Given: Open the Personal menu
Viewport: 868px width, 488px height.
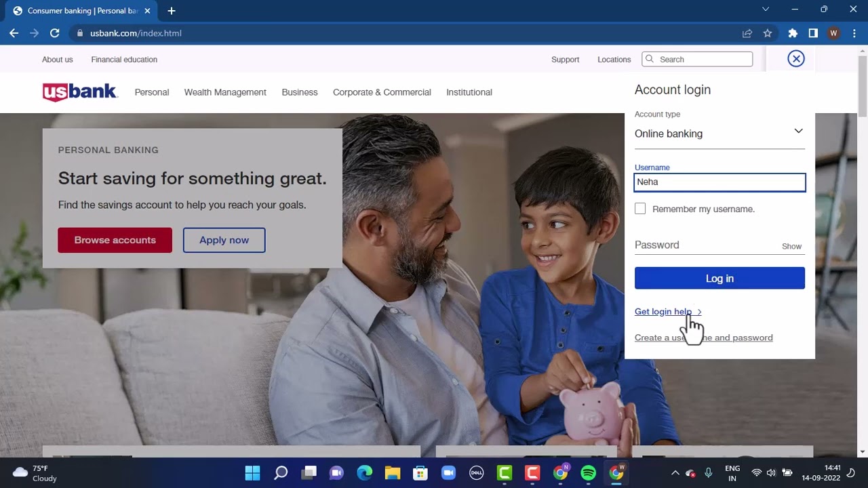Looking at the screenshot, I should [x=152, y=92].
